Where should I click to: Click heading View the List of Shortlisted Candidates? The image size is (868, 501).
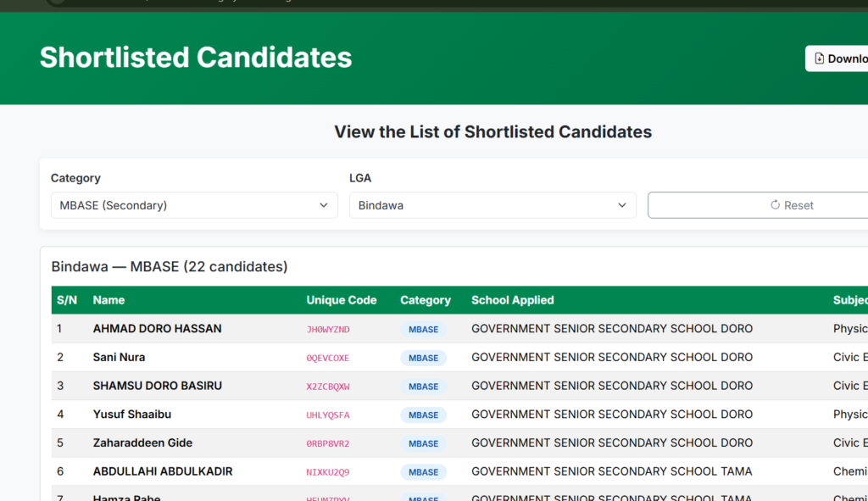[x=492, y=131]
